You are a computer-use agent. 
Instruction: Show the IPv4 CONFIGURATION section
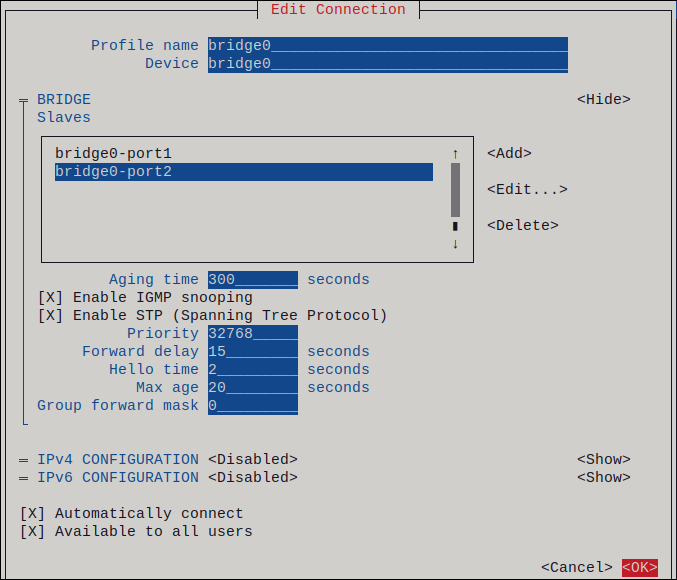(603, 460)
